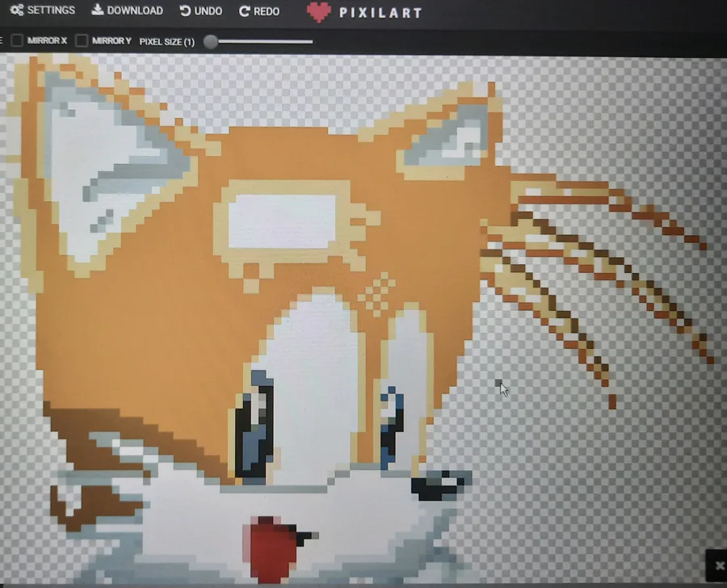The height and width of the screenshot is (588, 727).
Task: Enable the Mirror X checkbox
Action: click(x=17, y=41)
